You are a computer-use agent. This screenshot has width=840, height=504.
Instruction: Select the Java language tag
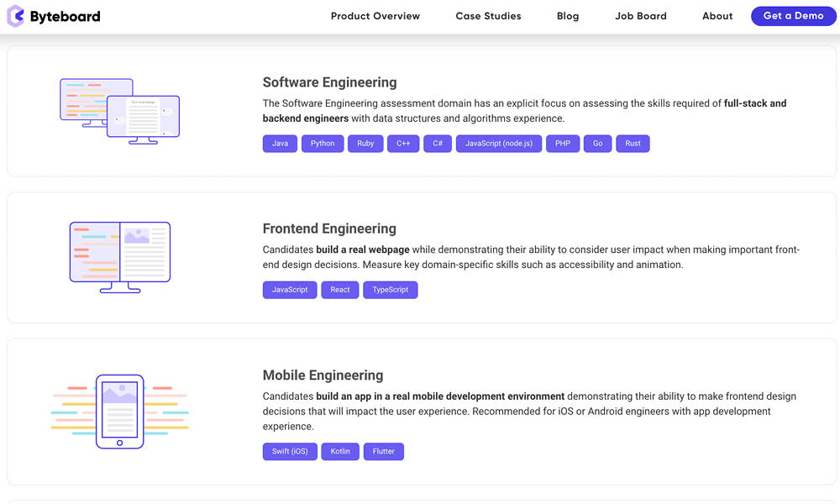[280, 143]
